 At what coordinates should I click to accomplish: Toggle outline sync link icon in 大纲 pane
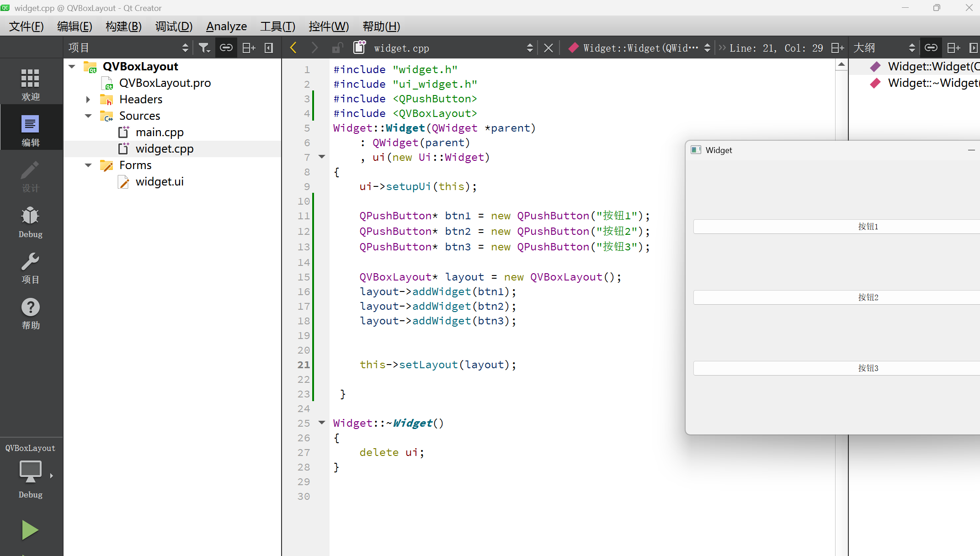(931, 48)
